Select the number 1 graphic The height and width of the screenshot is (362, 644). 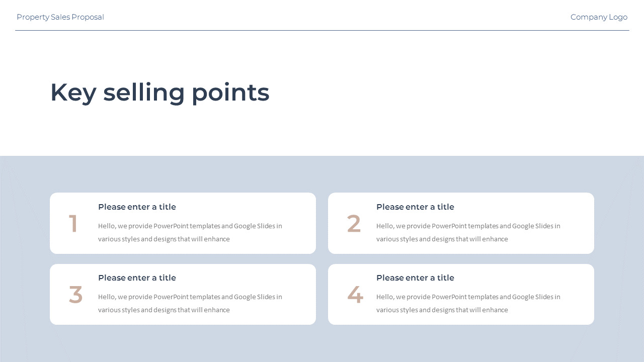tap(73, 224)
